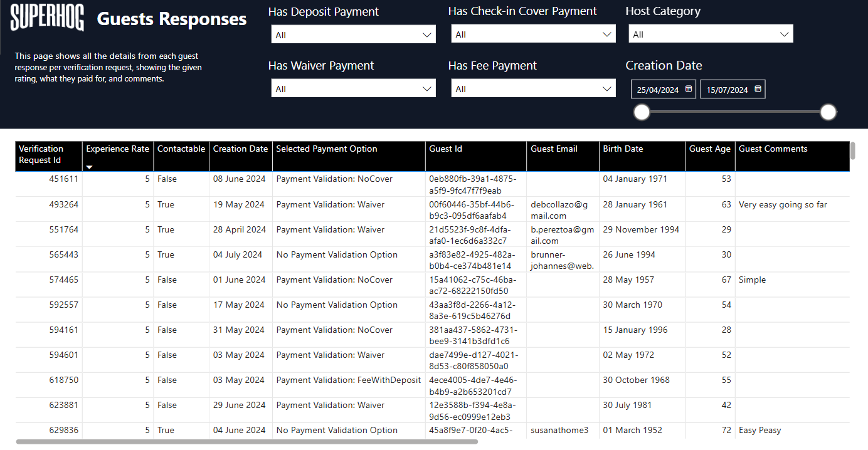Screen dimensions: 868x450
Task: Sort by Selected Payment Option column
Action: click(327, 149)
